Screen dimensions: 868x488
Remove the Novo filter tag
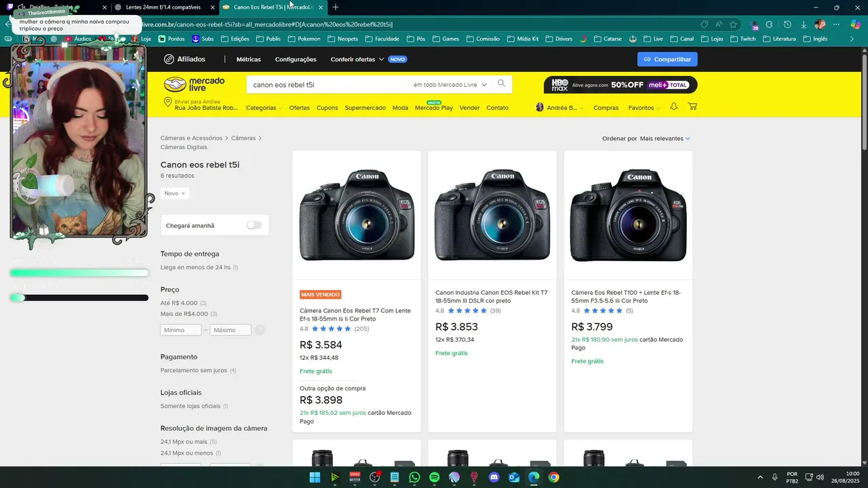tap(182, 193)
